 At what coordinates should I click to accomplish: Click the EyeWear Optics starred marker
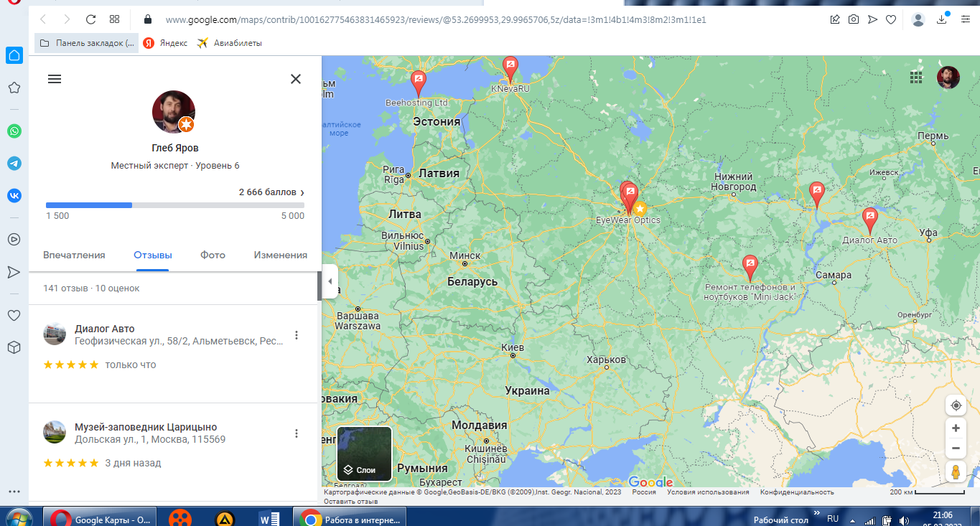coord(639,208)
